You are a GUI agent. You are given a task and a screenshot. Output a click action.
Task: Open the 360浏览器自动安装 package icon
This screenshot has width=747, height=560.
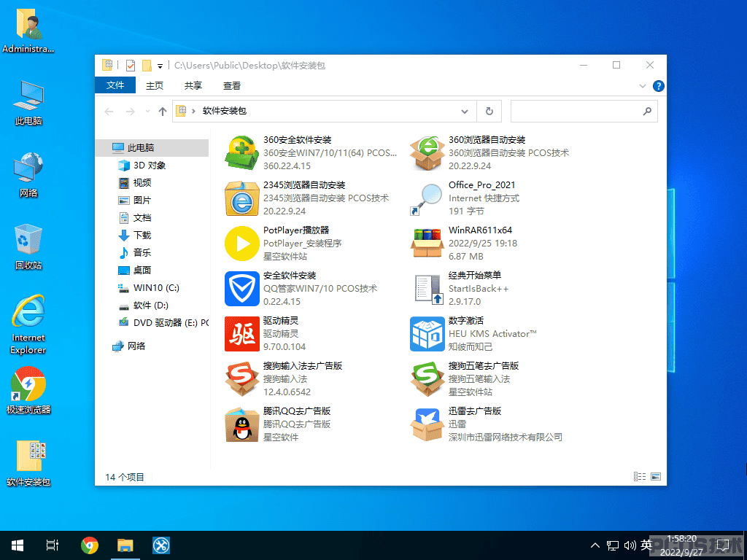pos(427,153)
